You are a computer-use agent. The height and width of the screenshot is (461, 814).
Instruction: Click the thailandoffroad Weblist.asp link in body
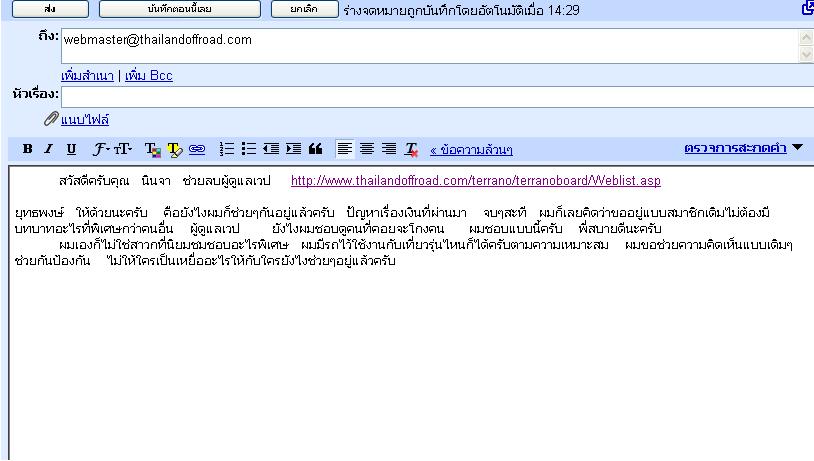pos(476,181)
